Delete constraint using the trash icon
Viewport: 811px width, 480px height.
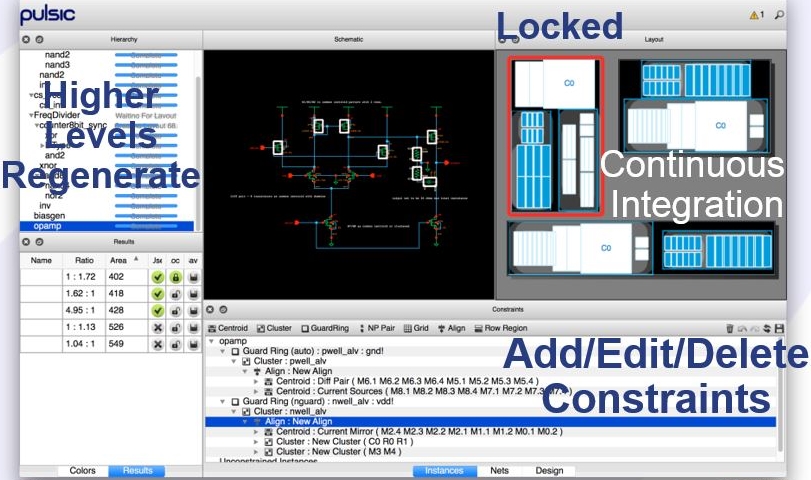(x=729, y=328)
